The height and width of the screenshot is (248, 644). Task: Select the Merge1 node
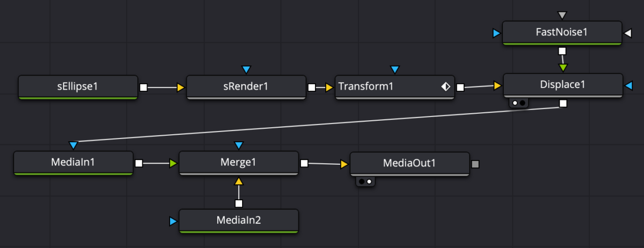click(239, 163)
